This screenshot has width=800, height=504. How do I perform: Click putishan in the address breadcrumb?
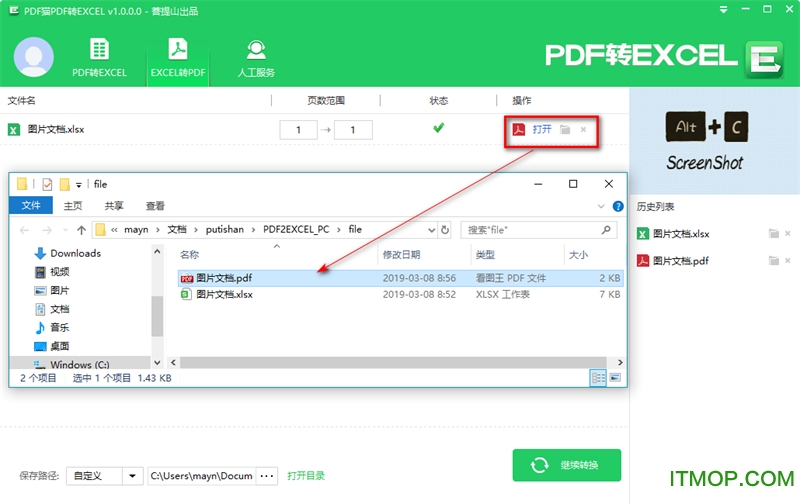[224, 230]
